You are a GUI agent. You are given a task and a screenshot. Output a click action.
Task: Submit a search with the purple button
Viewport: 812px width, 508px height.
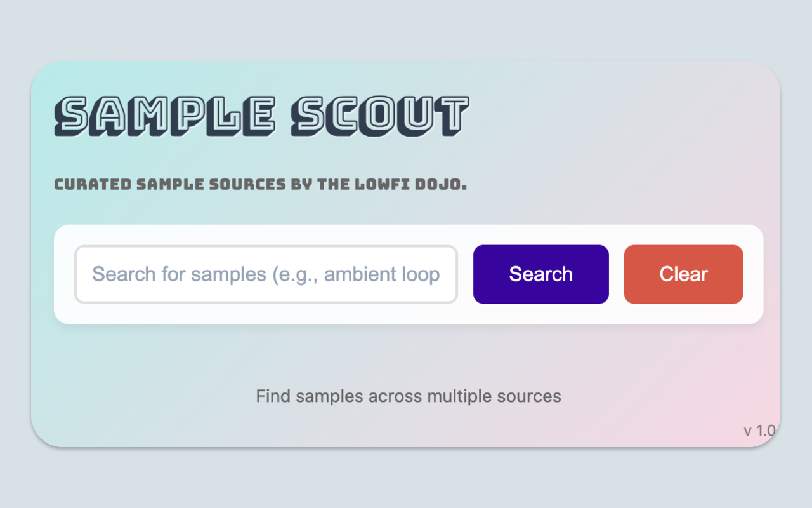[x=540, y=274]
